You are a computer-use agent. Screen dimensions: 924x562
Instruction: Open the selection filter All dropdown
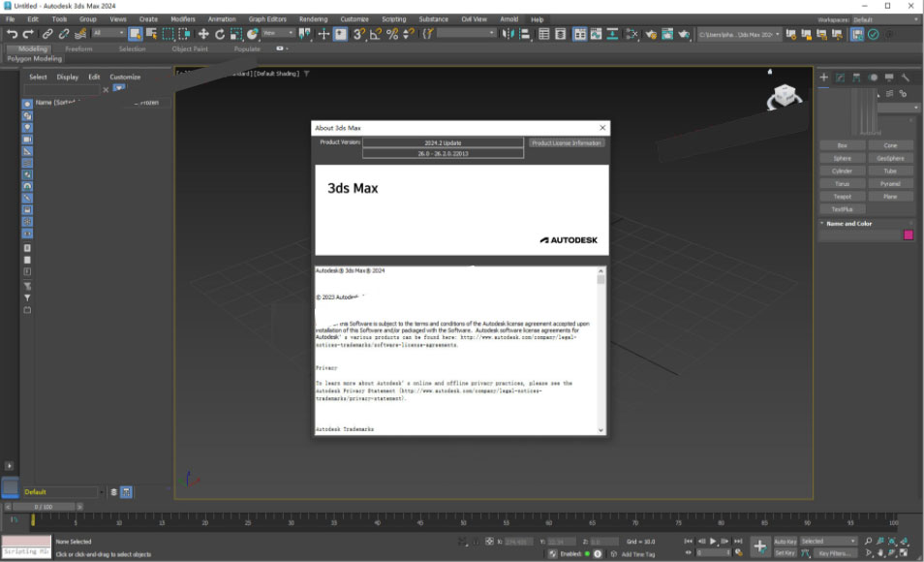point(108,34)
